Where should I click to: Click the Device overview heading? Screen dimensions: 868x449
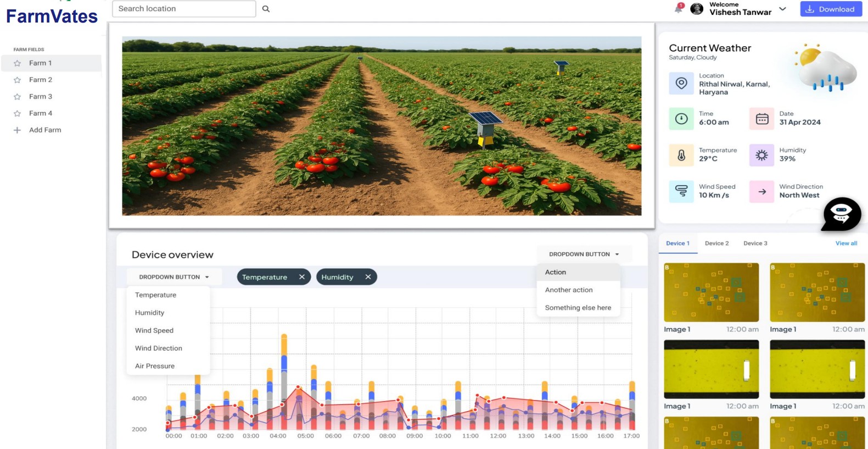click(x=172, y=255)
